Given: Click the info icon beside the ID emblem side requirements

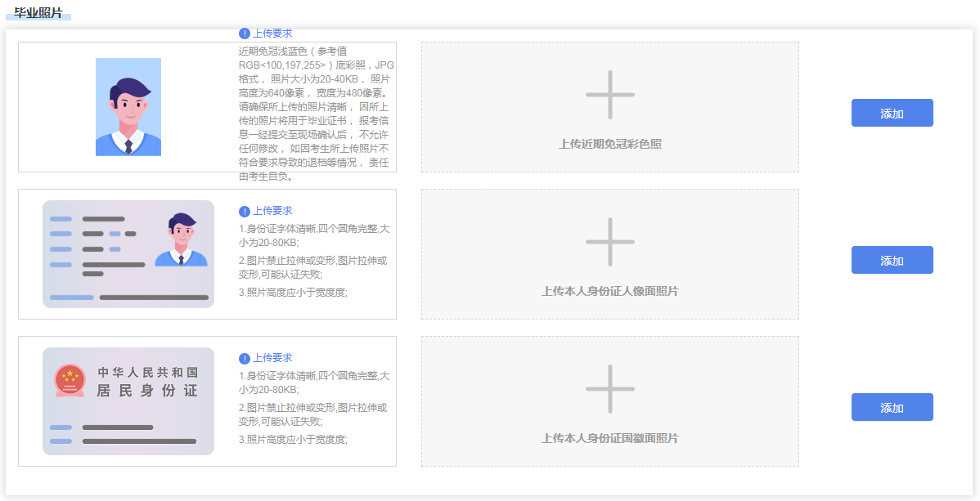Looking at the screenshot, I should pyautogui.click(x=245, y=358).
